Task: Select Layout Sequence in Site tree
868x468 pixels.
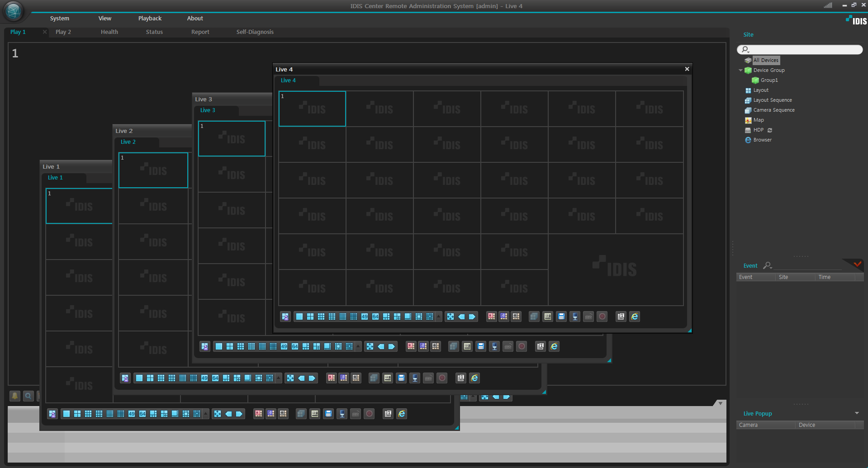Action: pyautogui.click(x=773, y=100)
